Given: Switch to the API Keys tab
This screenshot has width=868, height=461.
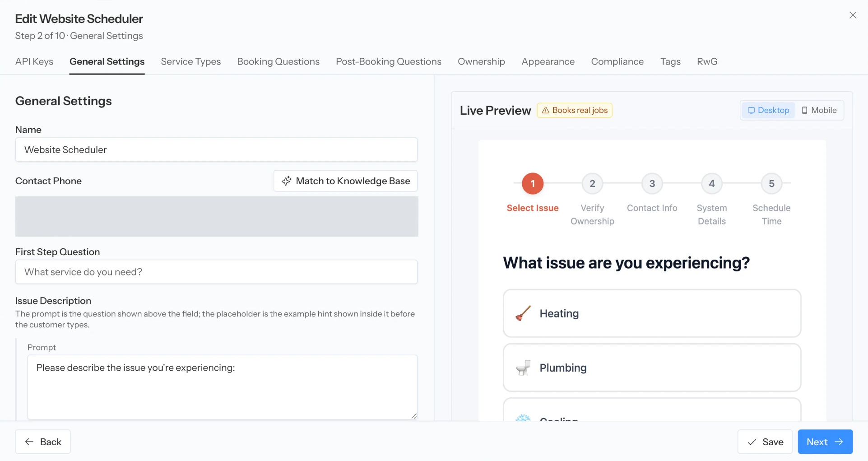Looking at the screenshot, I should pyautogui.click(x=34, y=61).
